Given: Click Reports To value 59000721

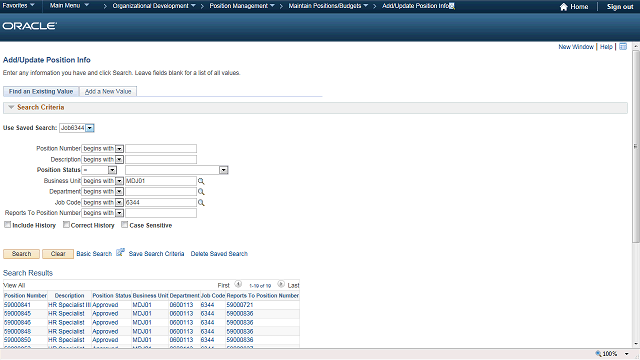Looking at the screenshot, I should pyautogui.click(x=240, y=305).
